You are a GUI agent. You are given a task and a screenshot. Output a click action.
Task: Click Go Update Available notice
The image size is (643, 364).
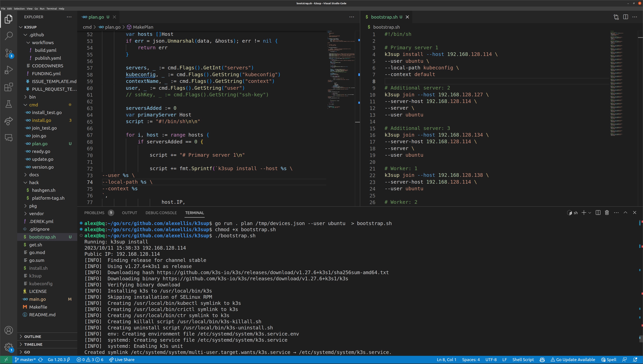pyautogui.click(x=573, y=360)
